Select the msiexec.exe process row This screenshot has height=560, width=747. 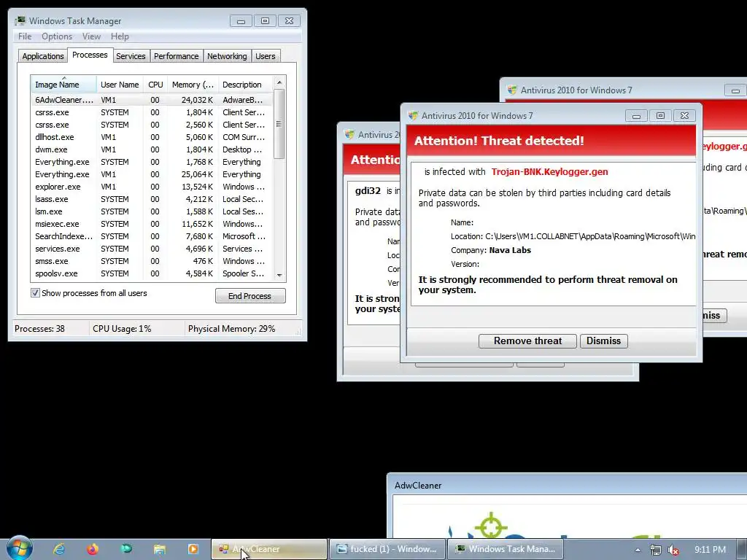pos(152,224)
